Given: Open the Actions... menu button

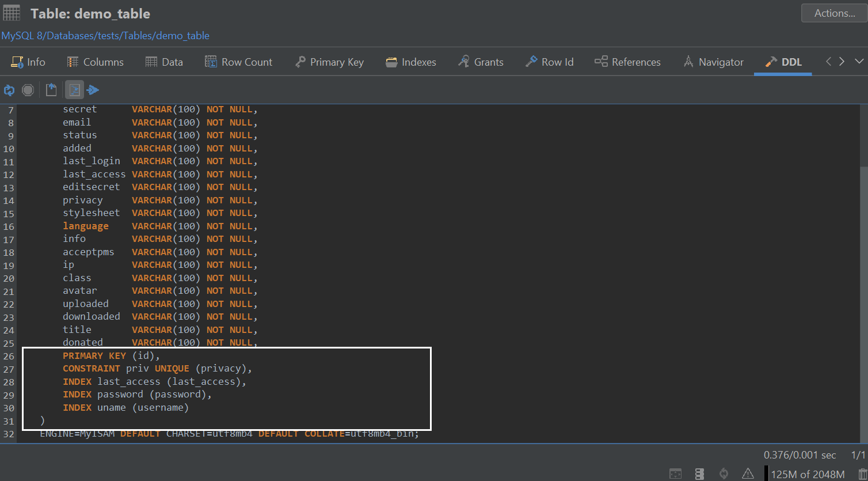Looking at the screenshot, I should click(834, 13).
